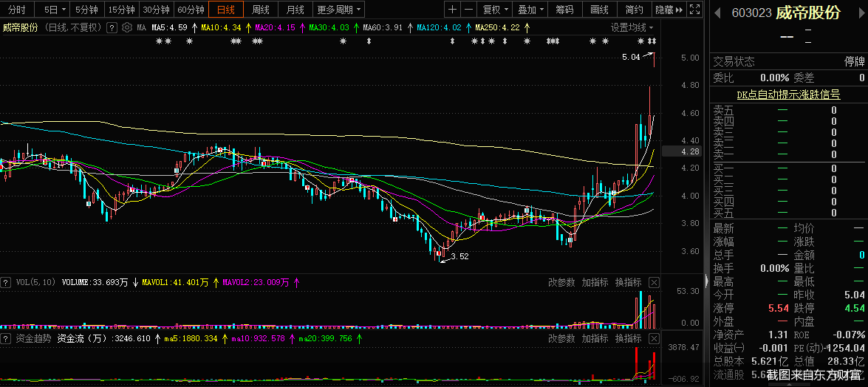This screenshot has width=868, height=387.
Task: Open the MA settings gear icon
Action: point(127,27)
